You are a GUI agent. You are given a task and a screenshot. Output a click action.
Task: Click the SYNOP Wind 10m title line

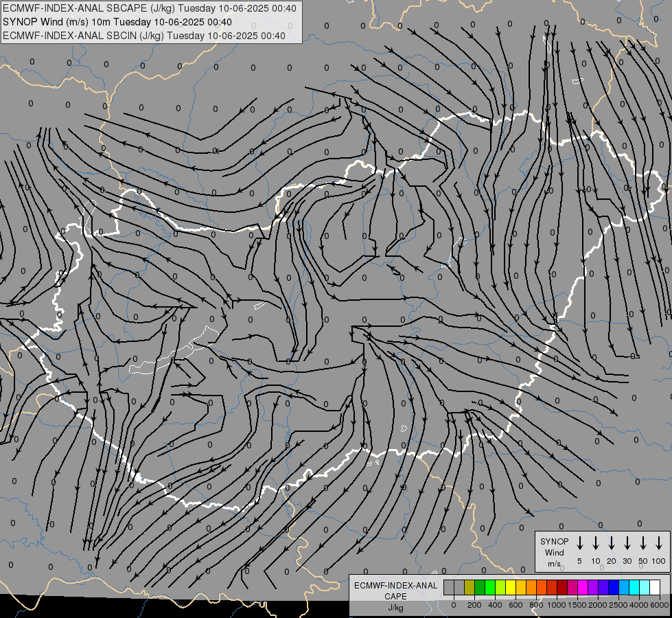tap(117, 22)
